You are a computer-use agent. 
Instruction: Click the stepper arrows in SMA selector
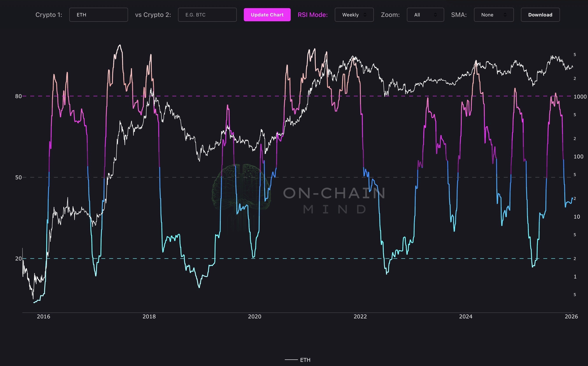[x=505, y=15]
